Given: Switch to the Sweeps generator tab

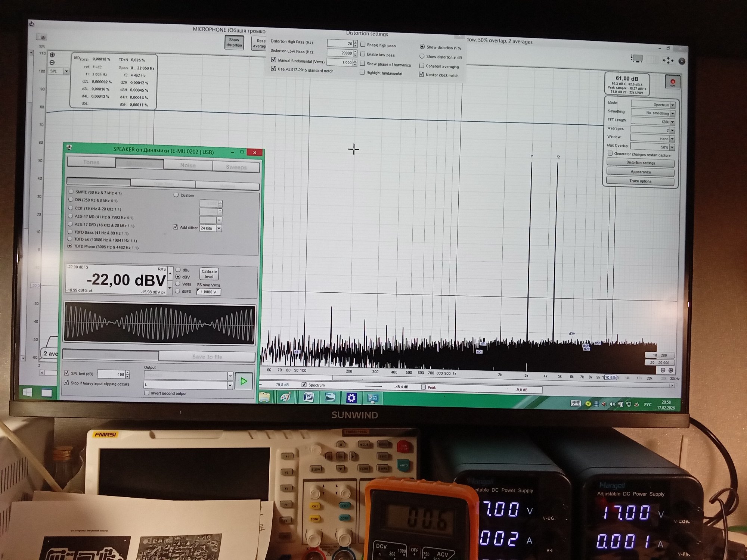Looking at the screenshot, I should coord(236,167).
